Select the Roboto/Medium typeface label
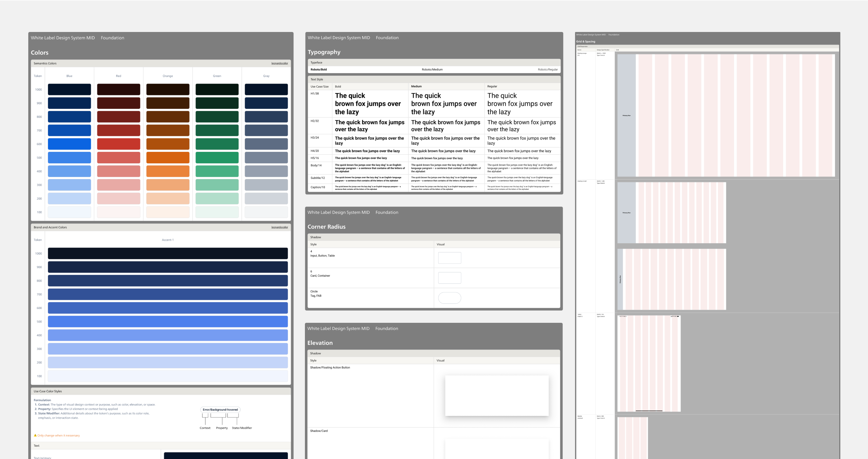The width and height of the screenshot is (868, 459). point(432,69)
